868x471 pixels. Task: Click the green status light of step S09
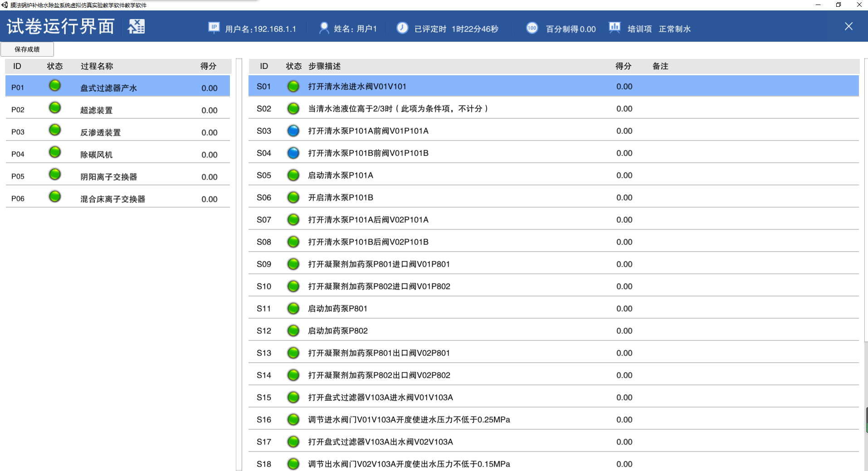[293, 264]
